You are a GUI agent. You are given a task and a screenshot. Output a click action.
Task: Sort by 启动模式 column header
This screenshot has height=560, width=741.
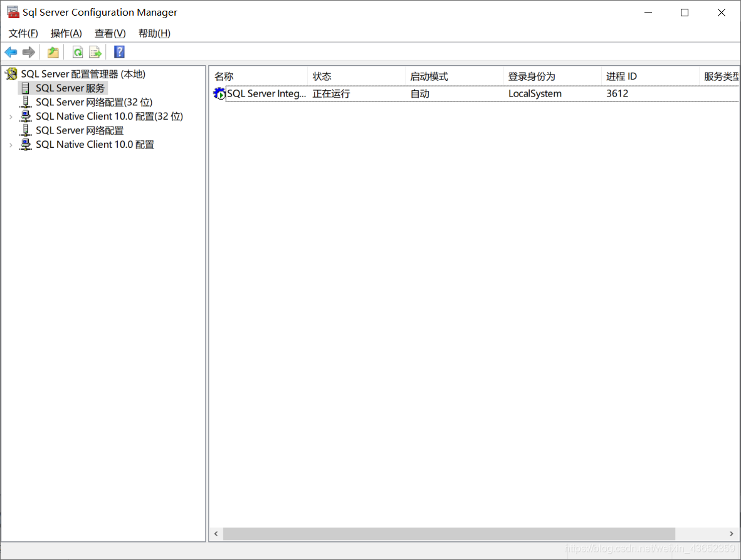point(454,76)
